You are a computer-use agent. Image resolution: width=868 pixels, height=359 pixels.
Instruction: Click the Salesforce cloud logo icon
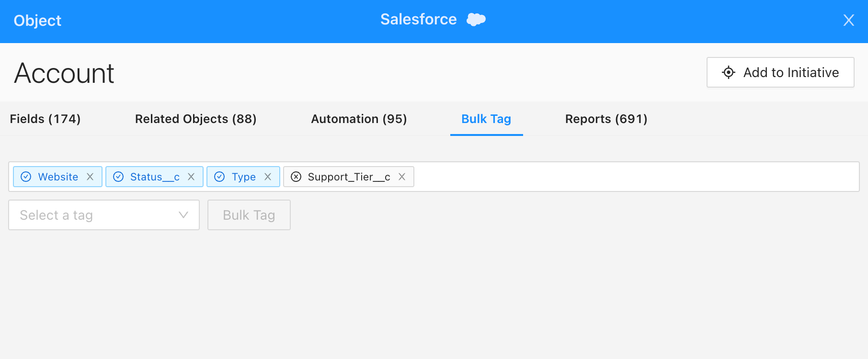point(476,20)
